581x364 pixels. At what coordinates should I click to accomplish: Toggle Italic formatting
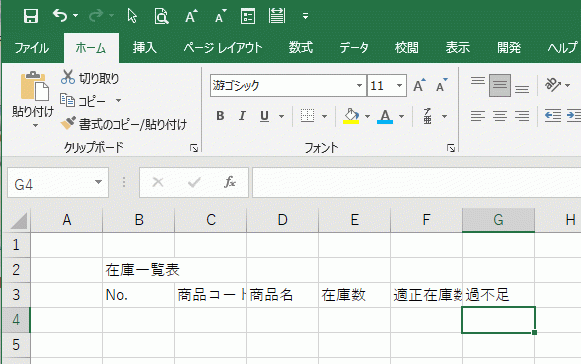(242, 116)
